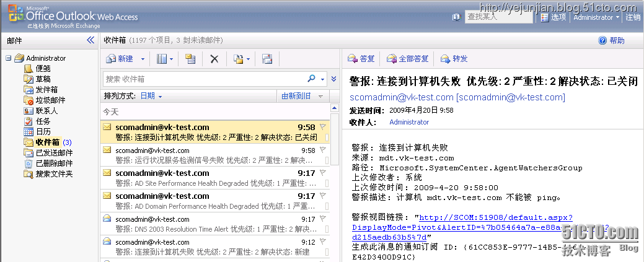Viewport: 644px width, 262px height.
Task: Select the AD Domain Performance Health Degraded message
Action: [x=215, y=201]
